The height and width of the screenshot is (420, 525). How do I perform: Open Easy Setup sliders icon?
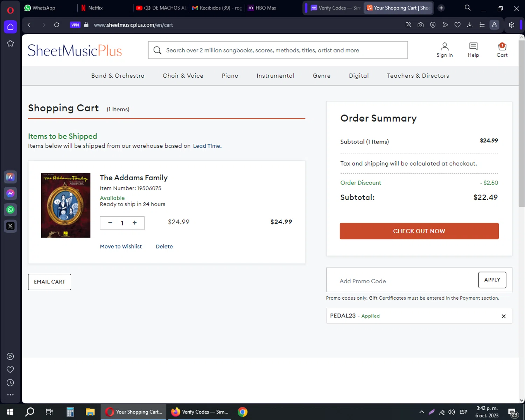click(x=482, y=25)
